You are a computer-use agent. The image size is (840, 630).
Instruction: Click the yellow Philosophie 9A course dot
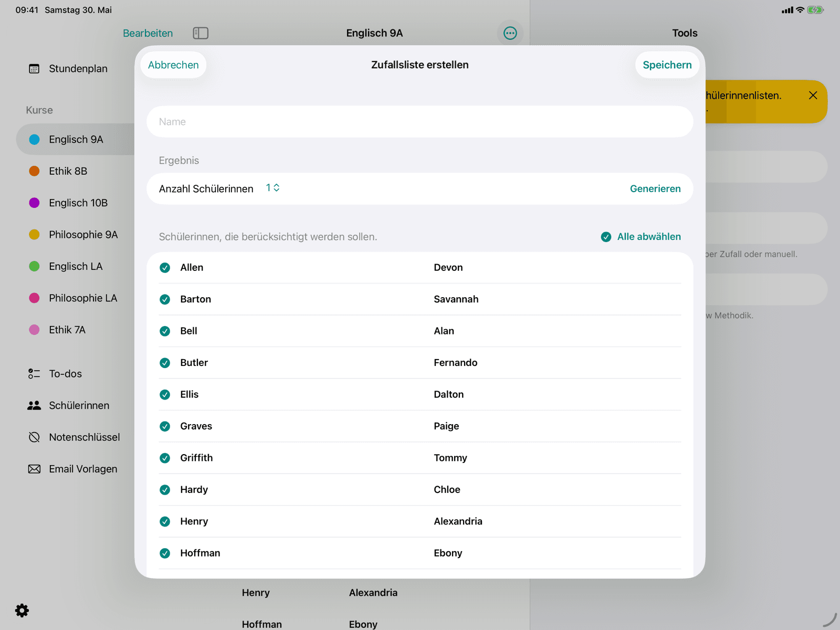[34, 235]
